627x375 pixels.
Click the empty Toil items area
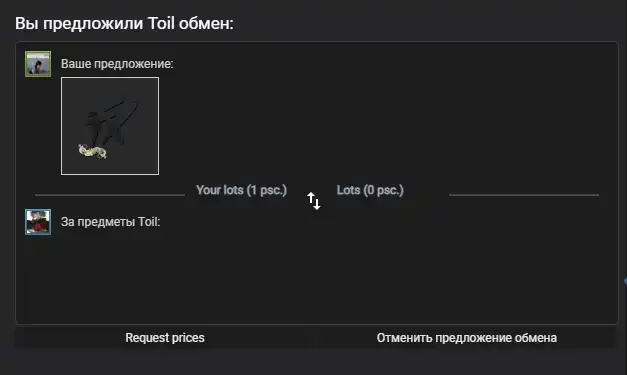coord(316,276)
